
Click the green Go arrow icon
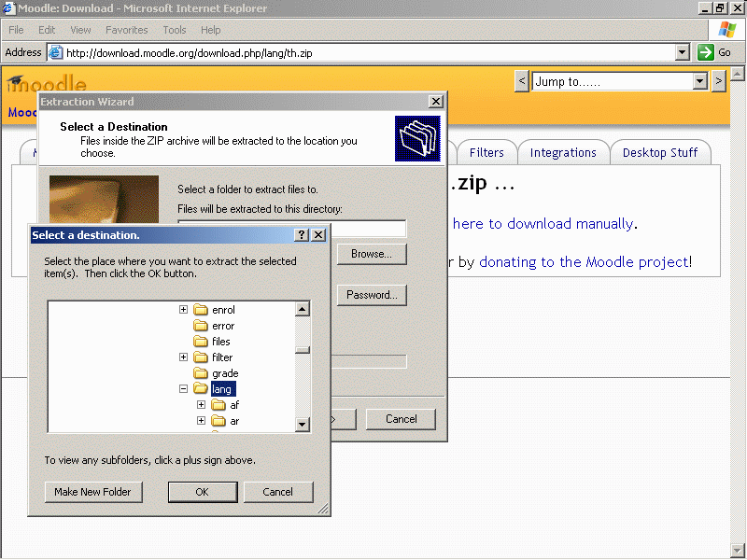pyautogui.click(x=706, y=53)
